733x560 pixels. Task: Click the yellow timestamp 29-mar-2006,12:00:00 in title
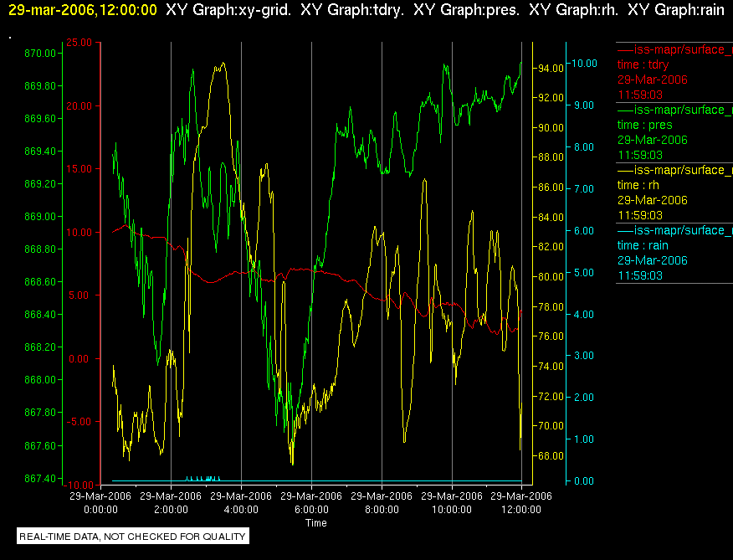[x=83, y=10]
